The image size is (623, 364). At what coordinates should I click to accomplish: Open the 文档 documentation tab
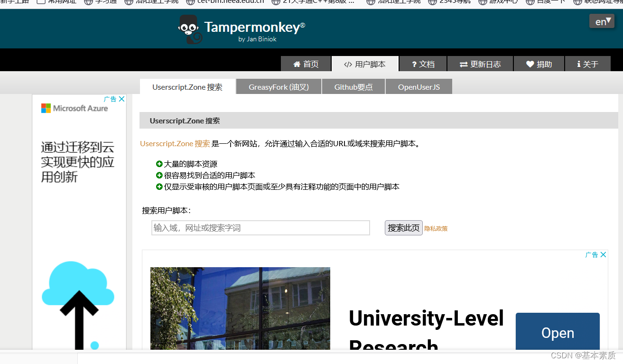[x=423, y=64]
